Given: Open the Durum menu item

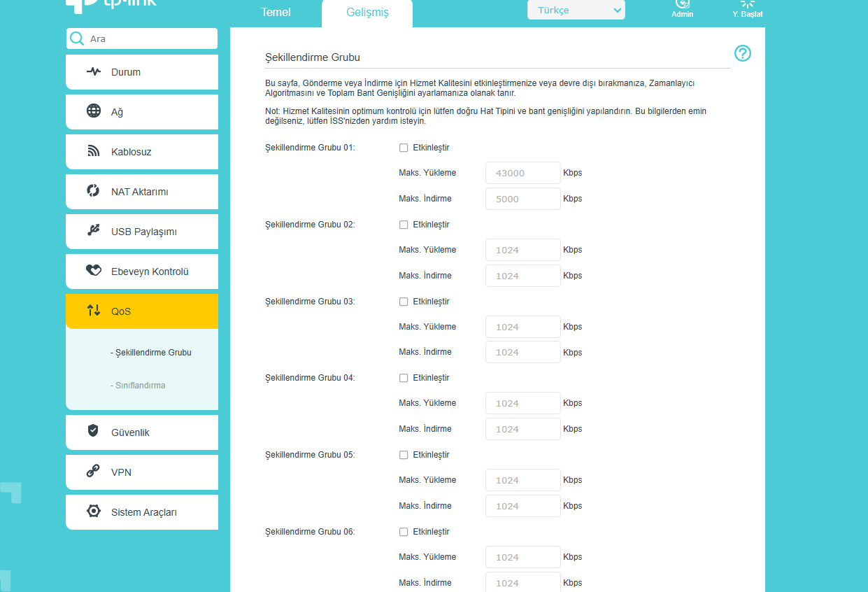Looking at the screenshot, I should [x=142, y=72].
